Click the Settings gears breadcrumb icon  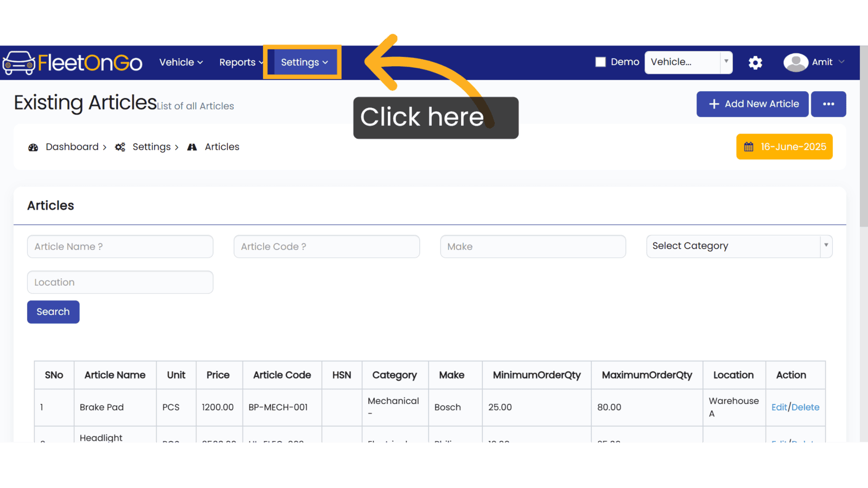[x=120, y=147]
